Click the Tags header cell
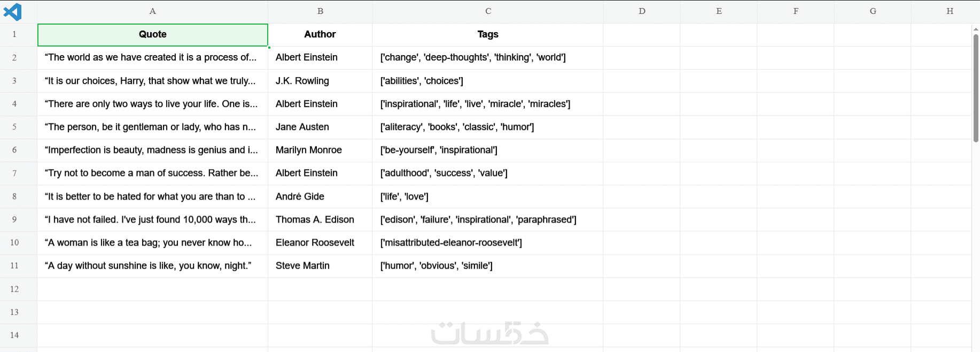 (487, 35)
